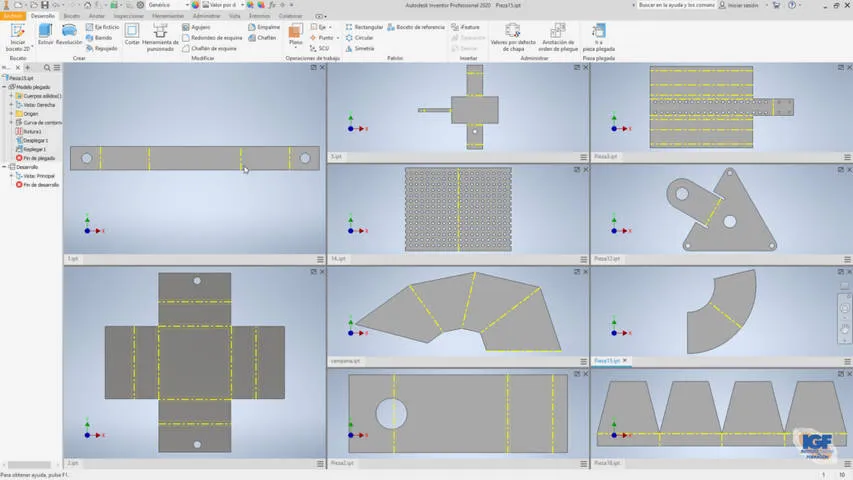Expand the Vista: Derecha node
The width and height of the screenshot is (853, 480).
pos(11,104)
